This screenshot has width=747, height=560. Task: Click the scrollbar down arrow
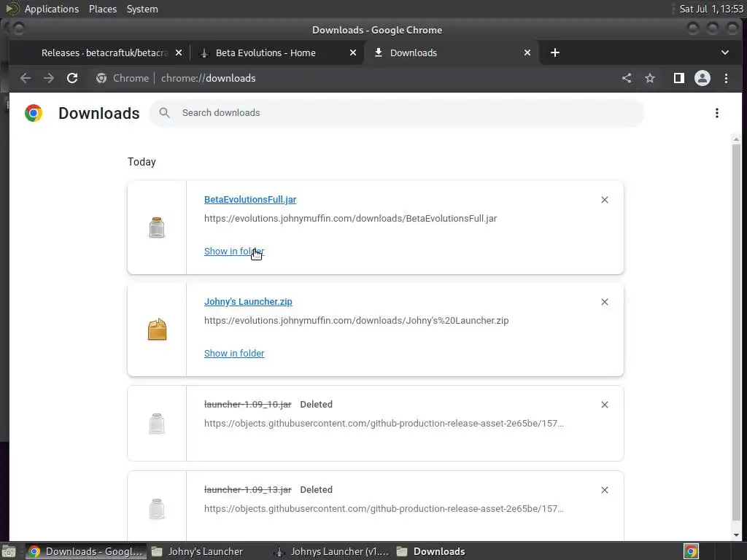coord(736,534)
